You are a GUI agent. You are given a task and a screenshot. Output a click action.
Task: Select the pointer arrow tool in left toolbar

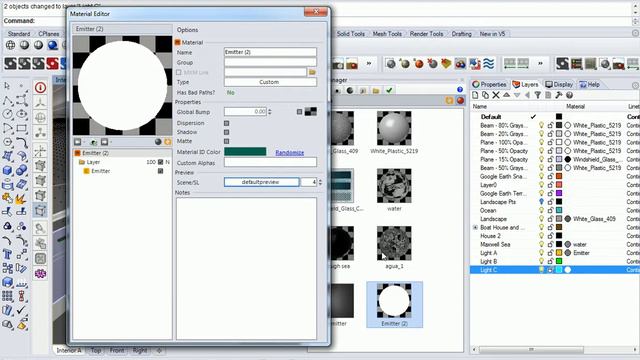click(x=7, y=86)
